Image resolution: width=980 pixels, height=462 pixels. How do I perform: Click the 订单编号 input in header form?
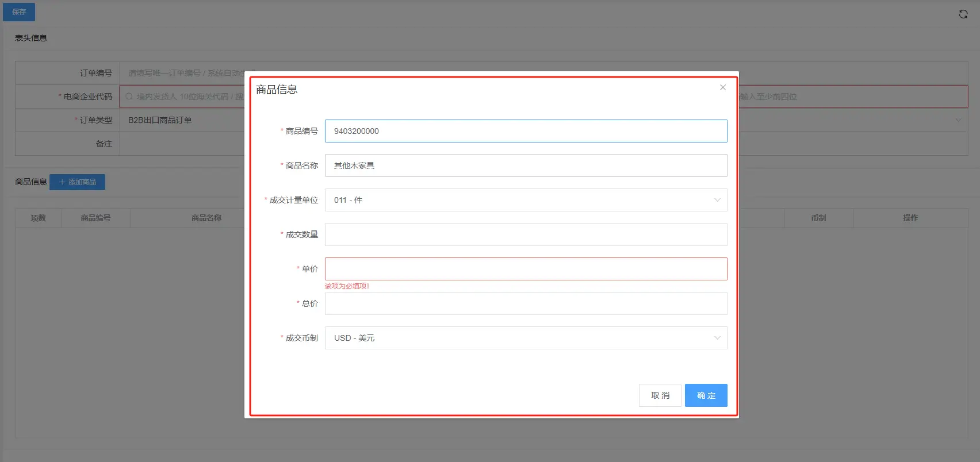[x=181, y=73]
